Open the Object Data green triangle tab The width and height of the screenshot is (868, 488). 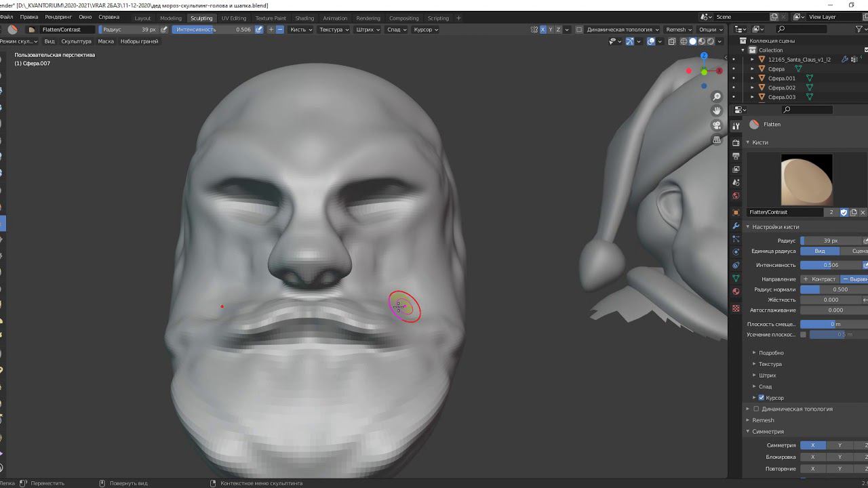pos(736,279)
